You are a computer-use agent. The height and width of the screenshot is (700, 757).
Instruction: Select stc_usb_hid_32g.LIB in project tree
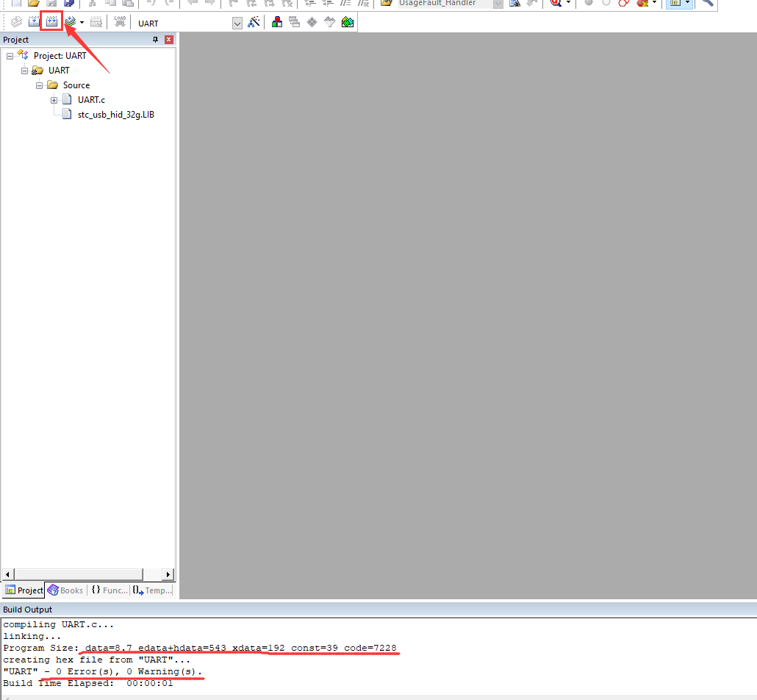pyautogui.click(x=116, y=115)
